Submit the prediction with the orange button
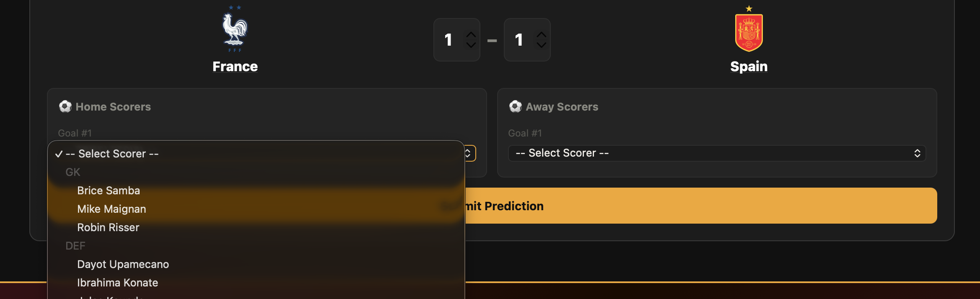The image size is (980, 299). pos(701,206)
